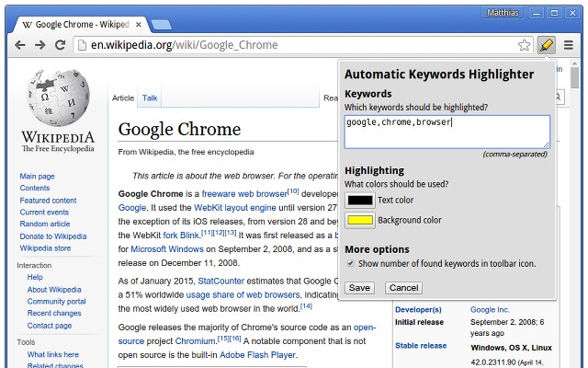Click the Interaction sidebar heading

coord(34,266)
